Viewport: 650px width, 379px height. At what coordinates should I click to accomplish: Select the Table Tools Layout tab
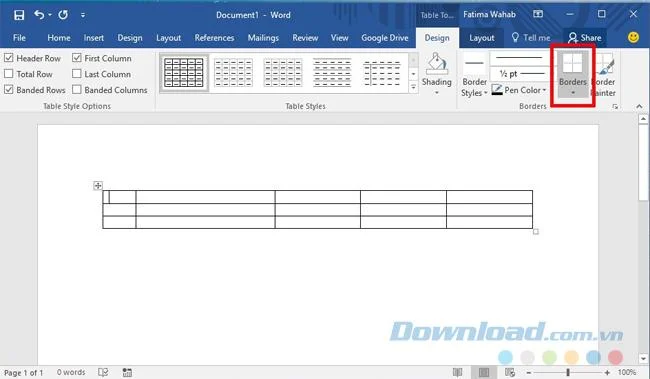point(482,38)
